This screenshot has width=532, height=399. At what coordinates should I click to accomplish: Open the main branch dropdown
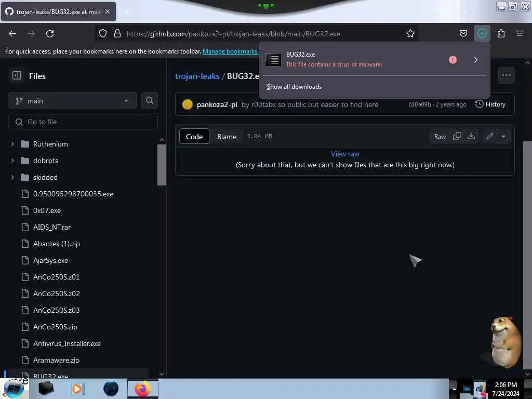(73, 101)
